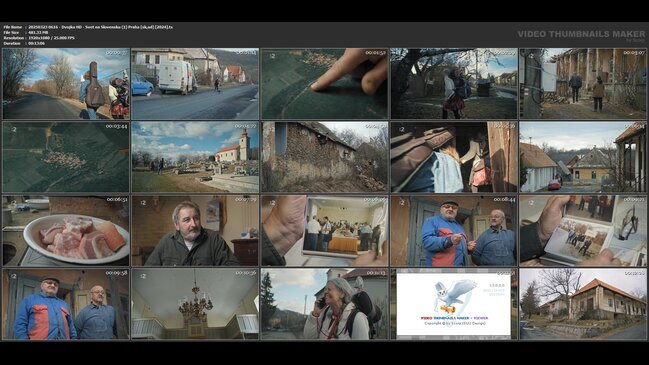
Task: Click the Video Thumbnails Maker watermark text
Action: pyautogui.click(x=581, y=34)
